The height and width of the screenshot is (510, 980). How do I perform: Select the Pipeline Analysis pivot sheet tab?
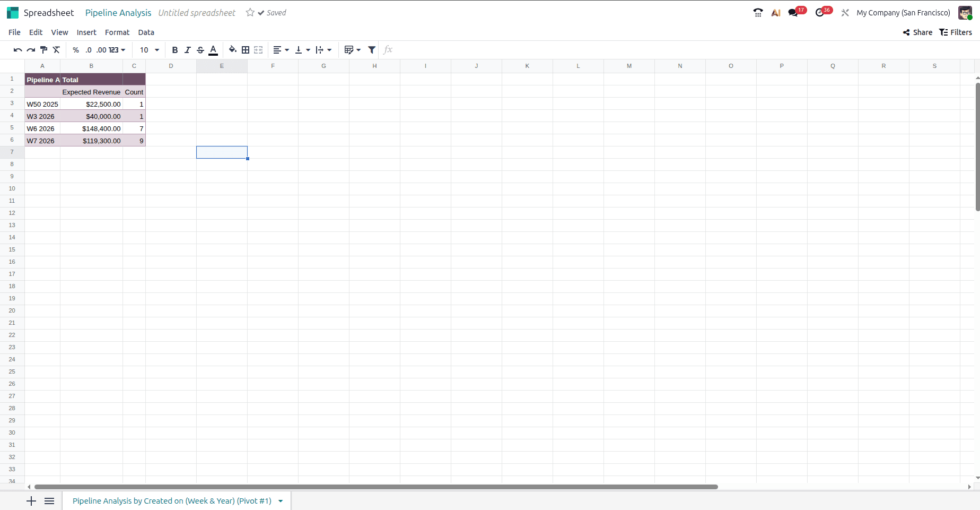pos(172,501)
